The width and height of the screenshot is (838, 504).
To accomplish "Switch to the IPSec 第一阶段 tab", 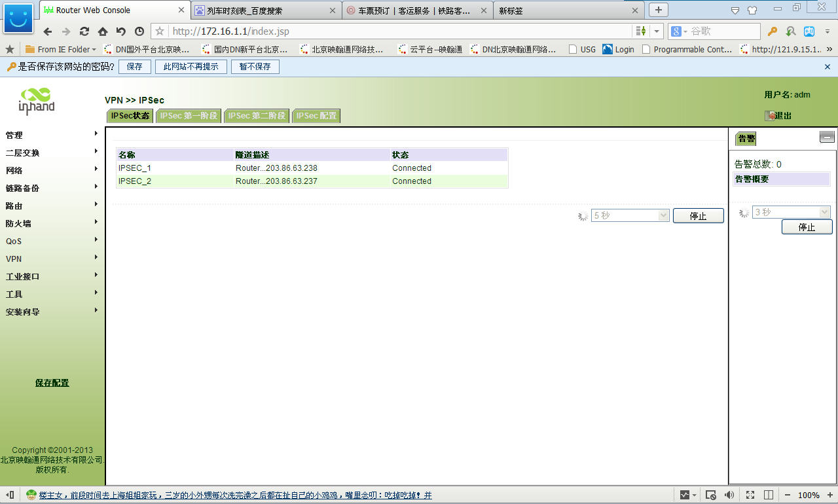I will (189, 116).
